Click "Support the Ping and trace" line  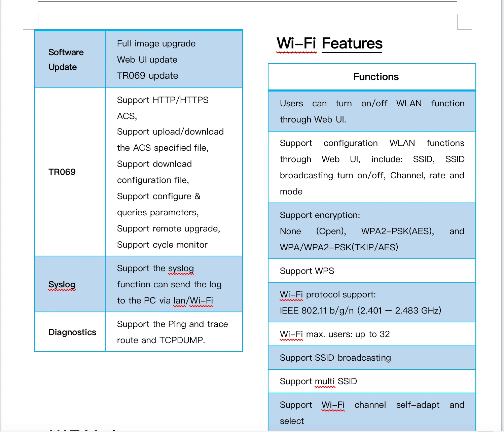pos(172,324)
